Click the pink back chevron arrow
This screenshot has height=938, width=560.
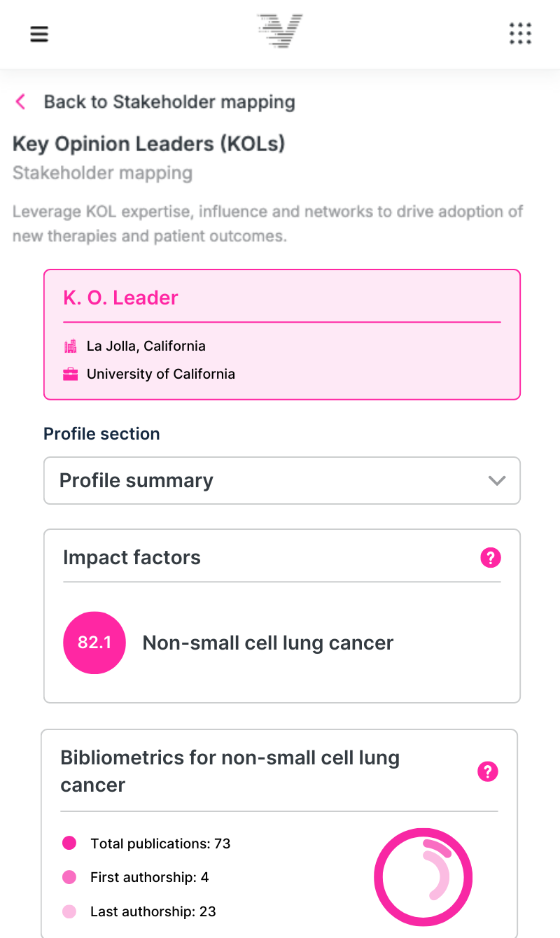21,102
